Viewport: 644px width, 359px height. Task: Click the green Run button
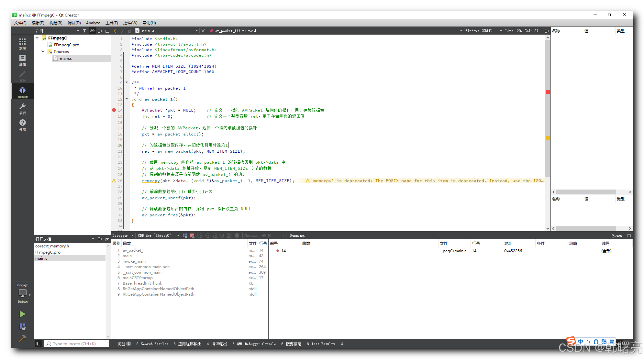pyautogui.click(x=22, y=314)
